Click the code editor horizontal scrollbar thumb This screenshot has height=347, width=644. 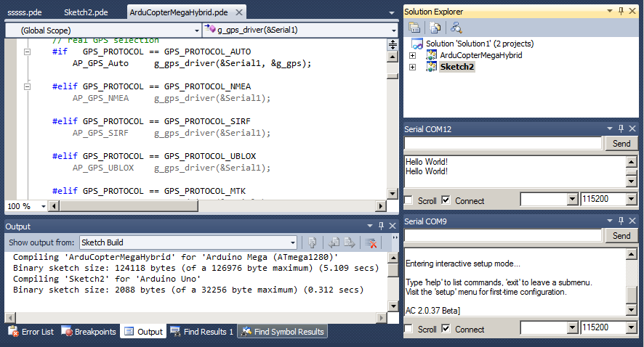(129, 206)
